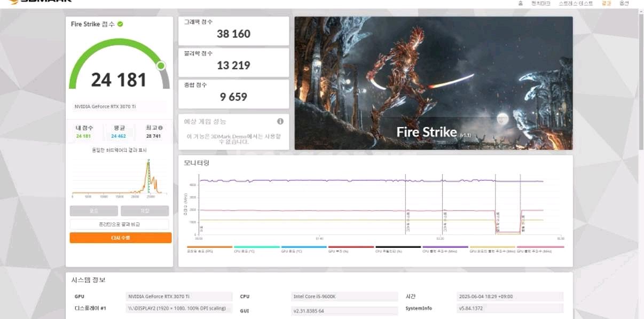Click the Intel Core i5-9600K CPU field
The height and width of the screenshot is (319, 644).
coord(344,297)
